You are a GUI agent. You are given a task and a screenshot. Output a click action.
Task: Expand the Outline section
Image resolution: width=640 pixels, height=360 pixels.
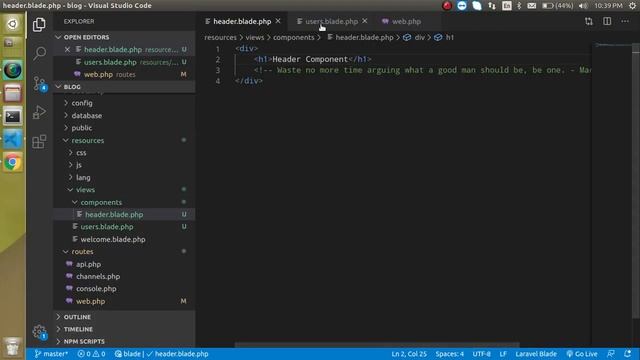click(x=124, y=317)
